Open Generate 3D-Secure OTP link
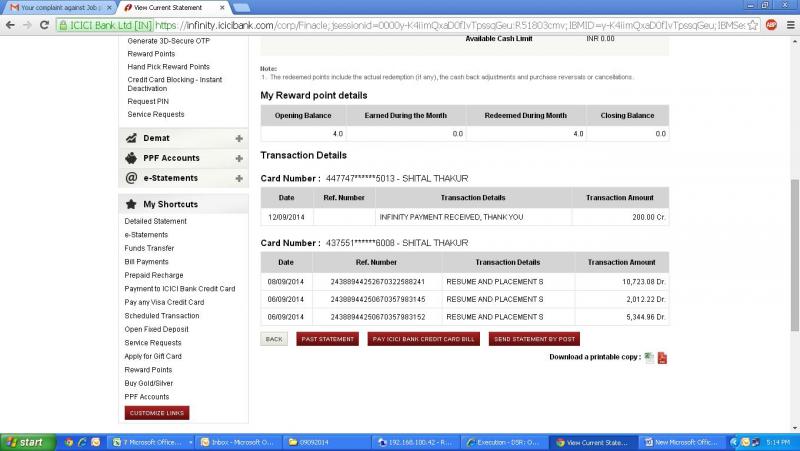The height and width of the screenshot is (451, 800). [x=168, y=41]
